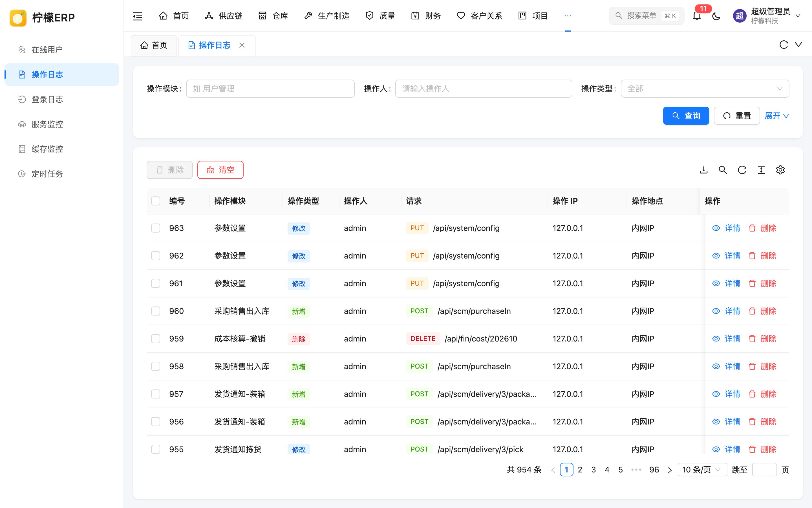Collapse the sidebar menu toggle icon
The width and height of the screenshot is (812, 508).
138,16
